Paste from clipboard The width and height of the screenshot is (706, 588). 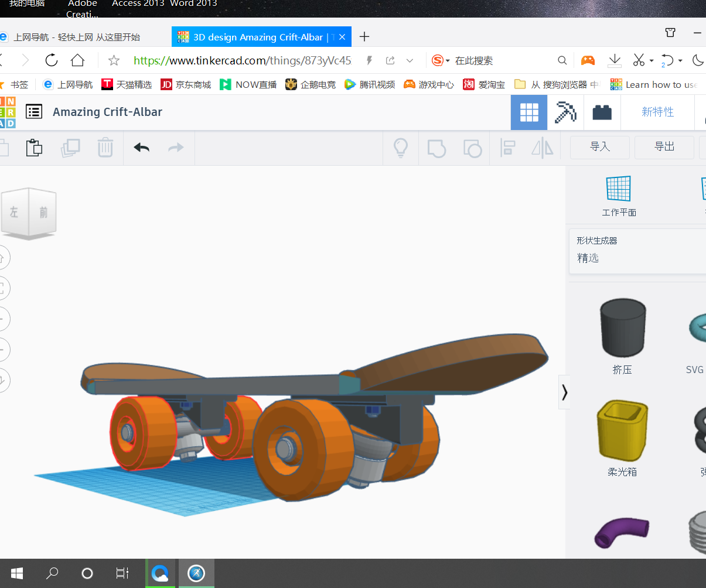pyautogui.click(x=34, y=148)
